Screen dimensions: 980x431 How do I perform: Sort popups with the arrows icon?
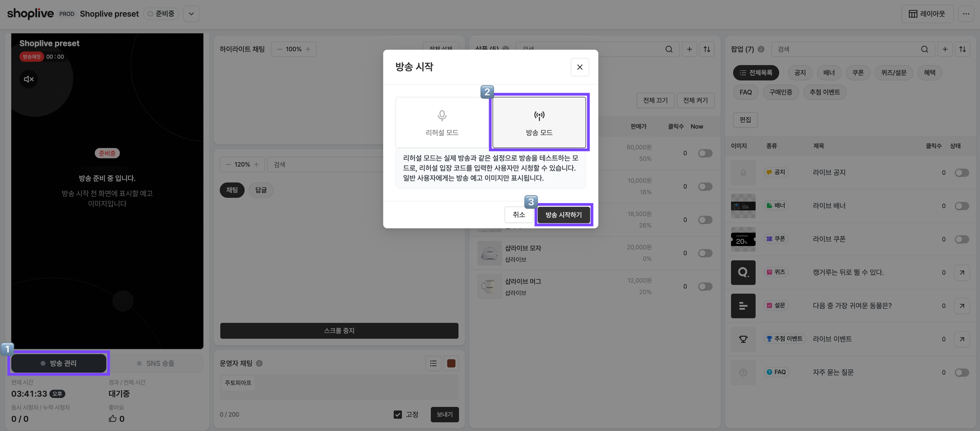point(963,49)
